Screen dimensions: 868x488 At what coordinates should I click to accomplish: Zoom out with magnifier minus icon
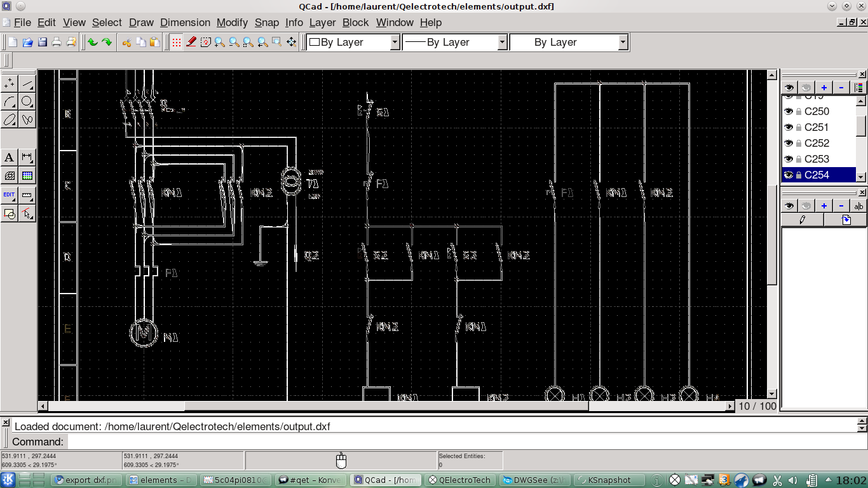point(234,42)
